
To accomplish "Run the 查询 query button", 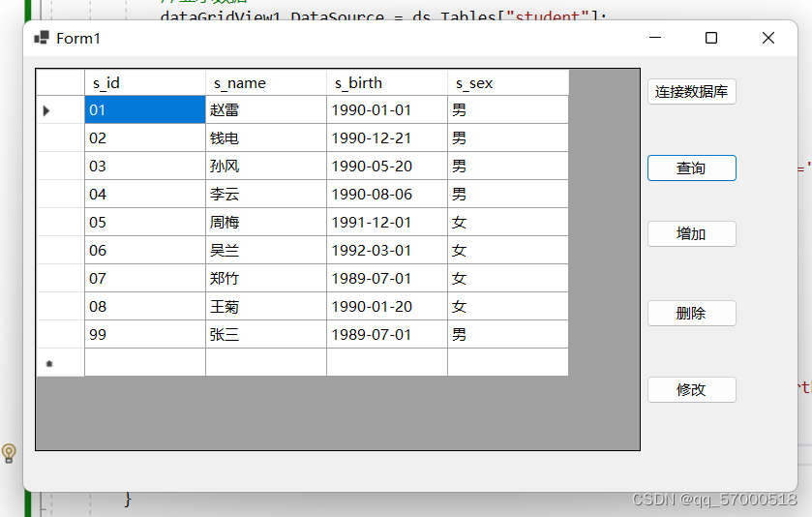I will 691,167.
